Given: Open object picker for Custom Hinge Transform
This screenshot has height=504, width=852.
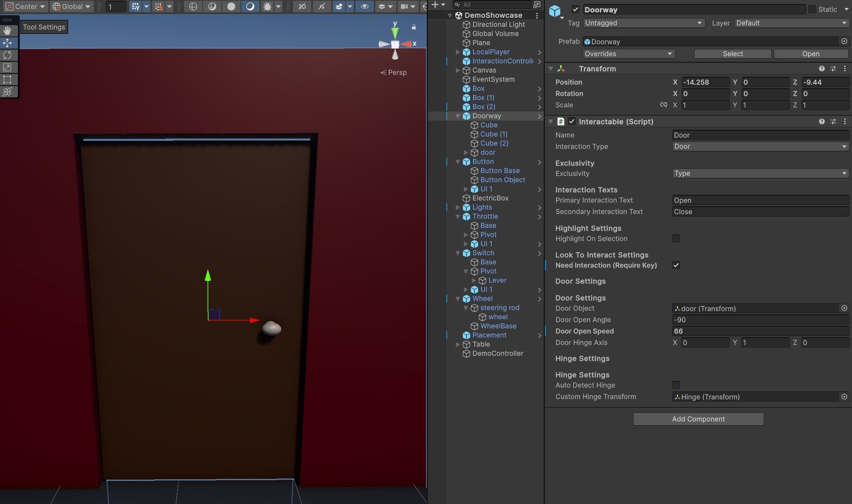Looking at the screenshot, I should [844, 397].
